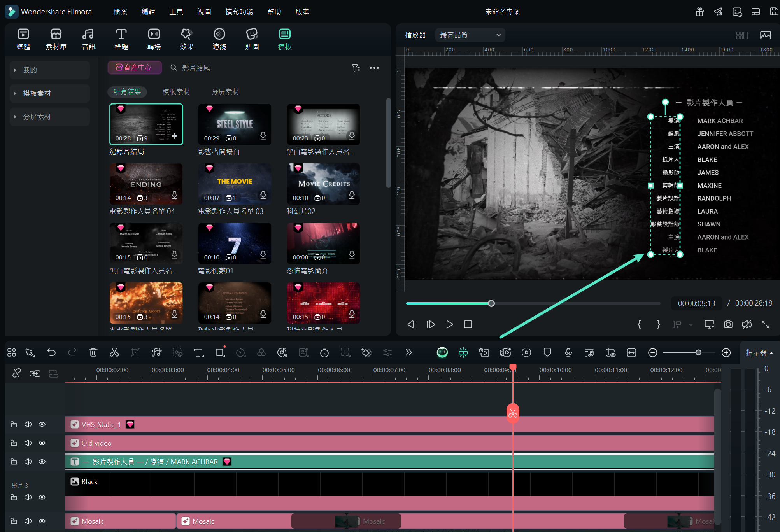This screenshot has width=780, height=532.
Task: Hide the VHS_Static_1 track with eye icon
Action: (x=42, y=424)
